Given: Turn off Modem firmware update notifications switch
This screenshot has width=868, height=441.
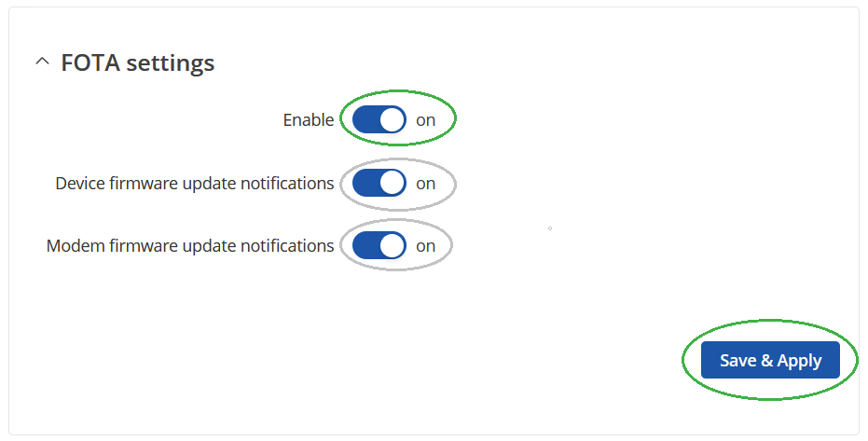Looking at the screenshot, I should click(379, 246).
